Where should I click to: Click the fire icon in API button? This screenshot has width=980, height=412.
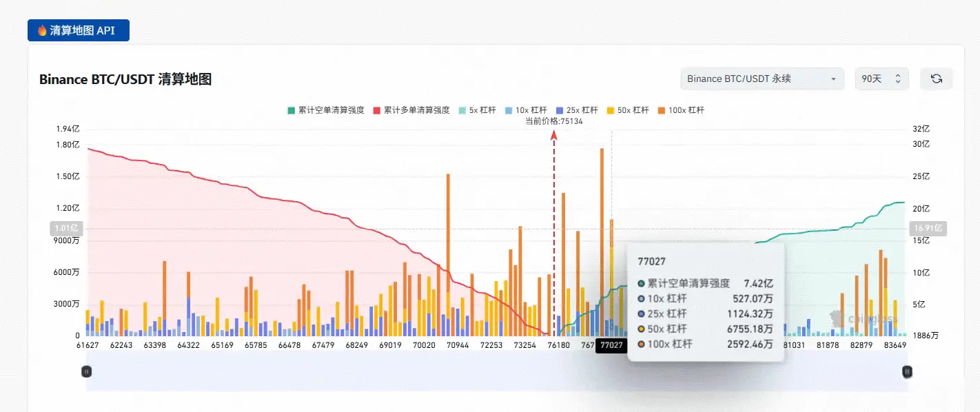(42, 30)
